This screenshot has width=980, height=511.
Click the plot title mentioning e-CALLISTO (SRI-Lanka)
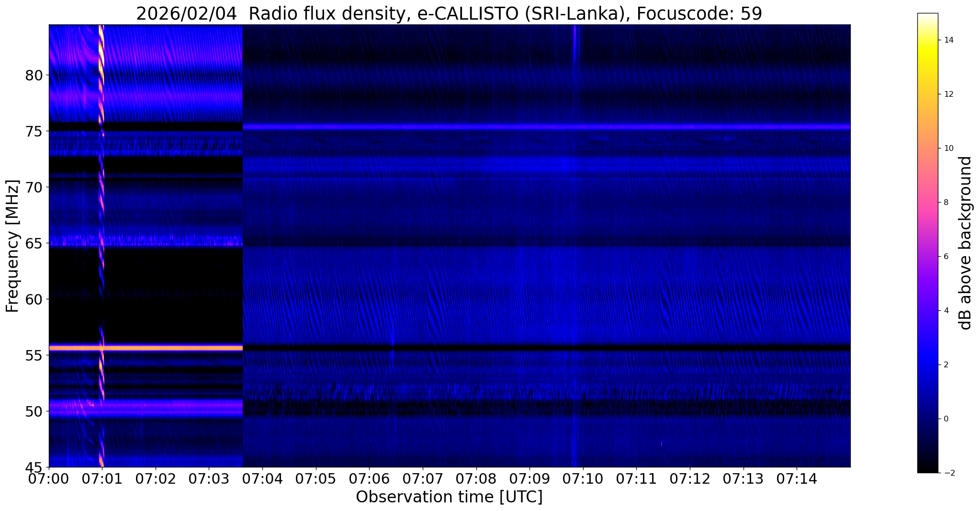[x=449, y=13]
